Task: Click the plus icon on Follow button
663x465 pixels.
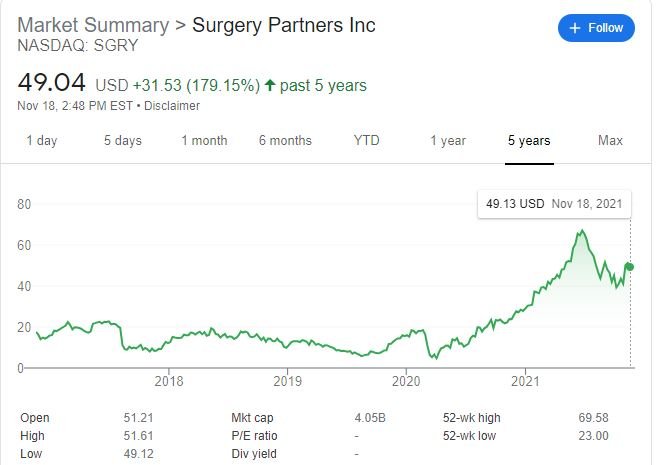Action: coord(575,28)
